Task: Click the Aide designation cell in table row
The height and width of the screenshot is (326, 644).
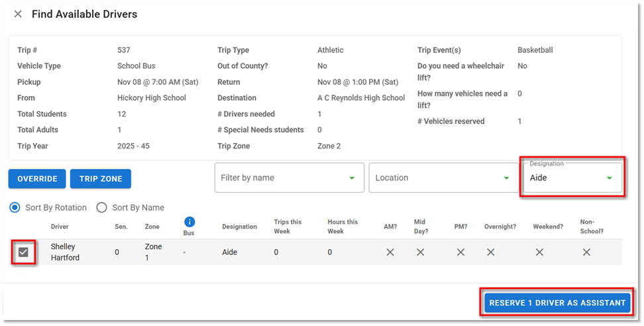Action: [x=230, y=252]
